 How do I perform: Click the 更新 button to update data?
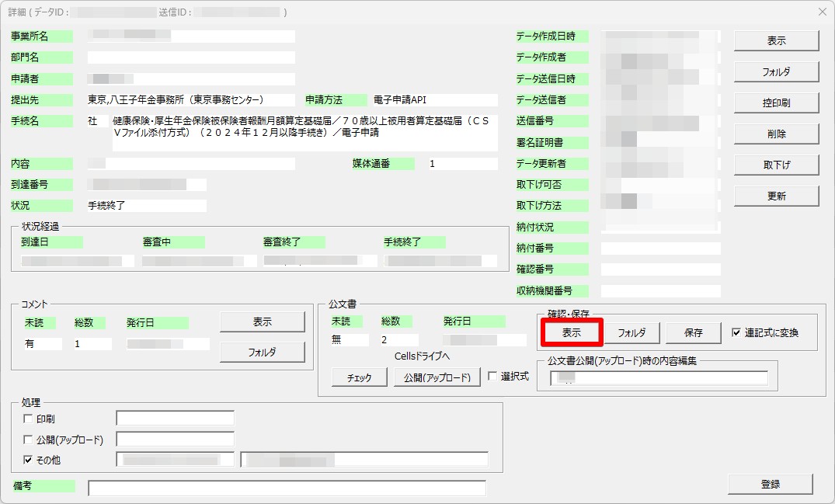[776, 195]
